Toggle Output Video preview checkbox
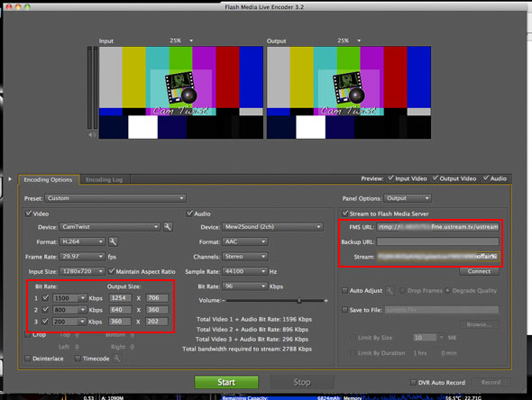532x400 pixels. point(436,178)
